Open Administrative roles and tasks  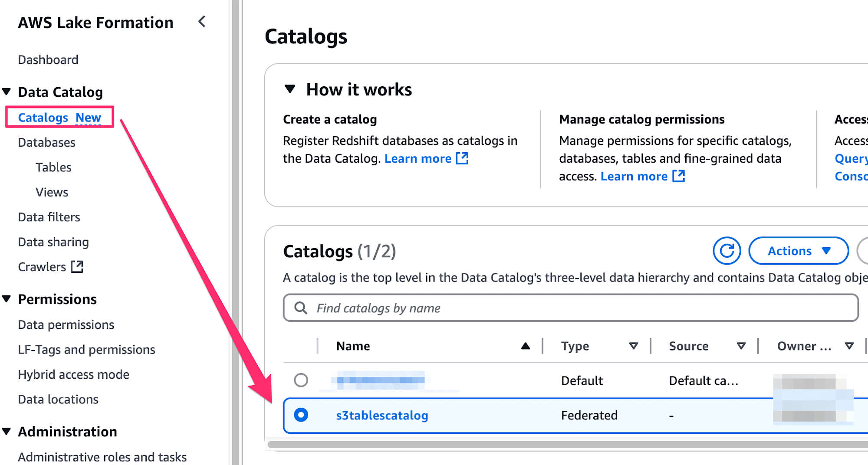[x=102, y=457]
